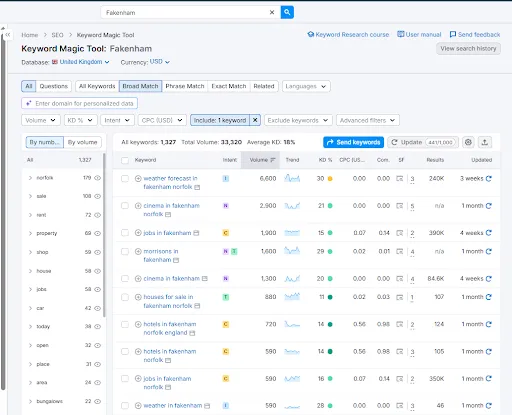Tick checkbox for hotels in fakenham norfolk england

click(x=125, y=324)
